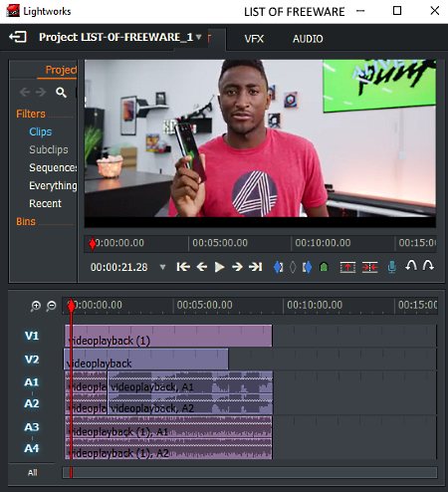The image size is (448, 492).
Task: Select the videoplayback, A1 audio clip
Action: coord(190,382)
